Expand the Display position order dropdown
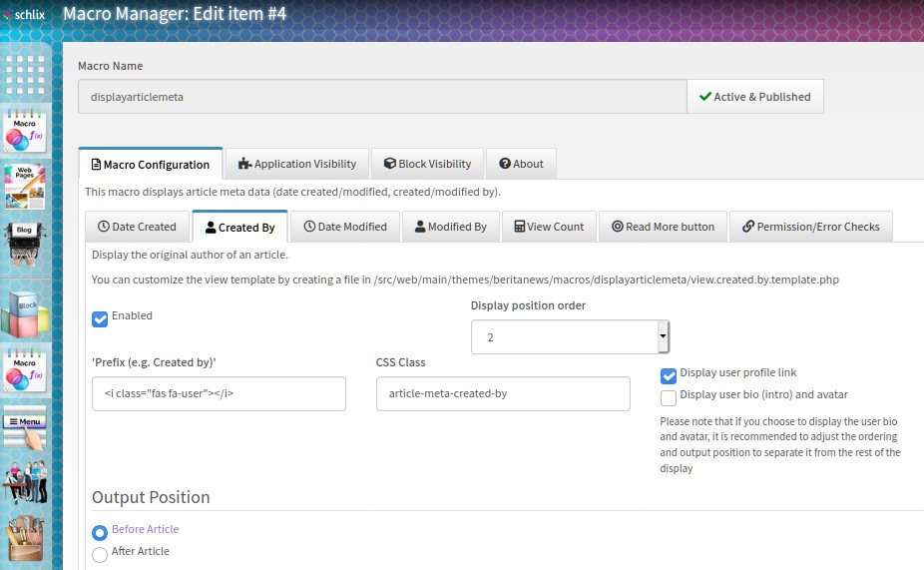Screen dimensions: 924x570 [663, 337]
